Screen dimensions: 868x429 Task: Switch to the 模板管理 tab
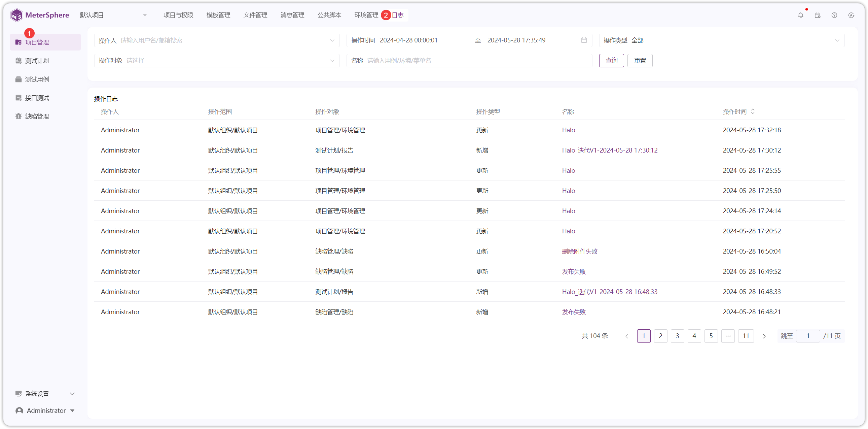pos(218,15)
